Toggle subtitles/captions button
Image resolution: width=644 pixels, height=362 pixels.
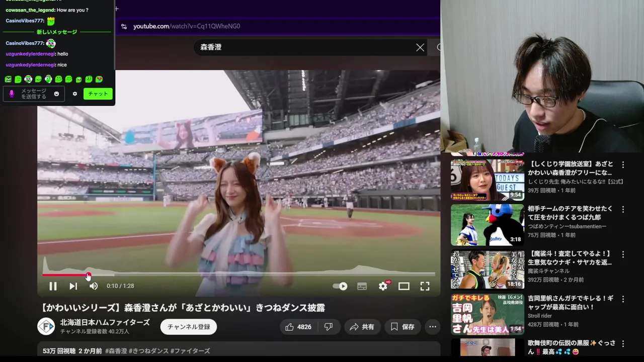click(362, 286)
